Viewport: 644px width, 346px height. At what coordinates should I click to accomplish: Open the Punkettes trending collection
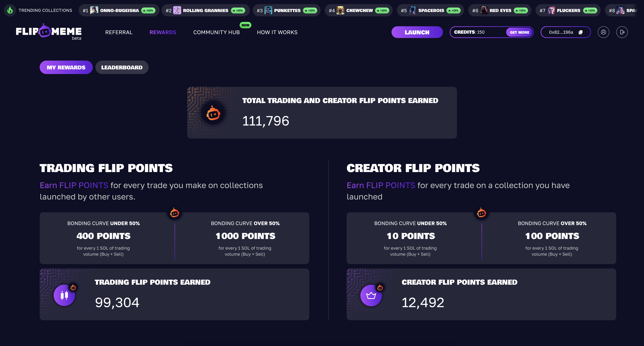[287, 11]
